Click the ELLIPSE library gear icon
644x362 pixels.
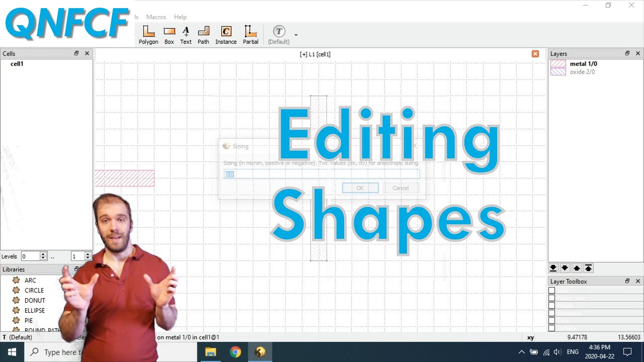pos(16,310)
